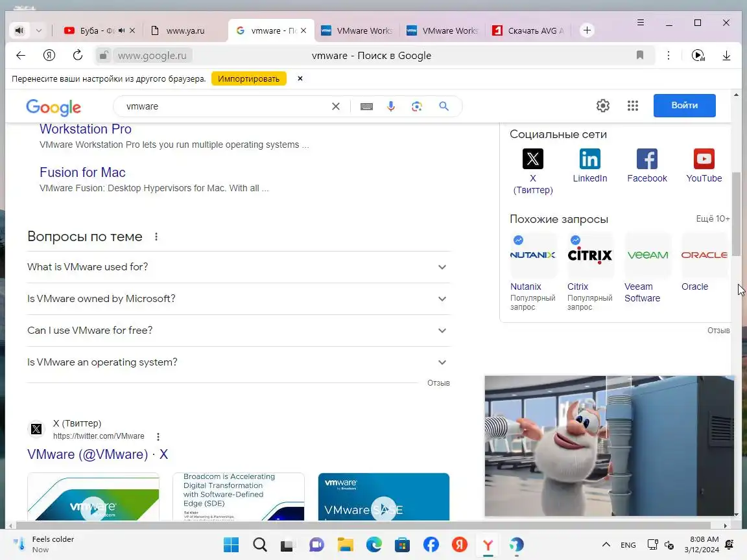Click the www.google.ru address field
The image size is (747, 560).
click(x=152, y=55)
